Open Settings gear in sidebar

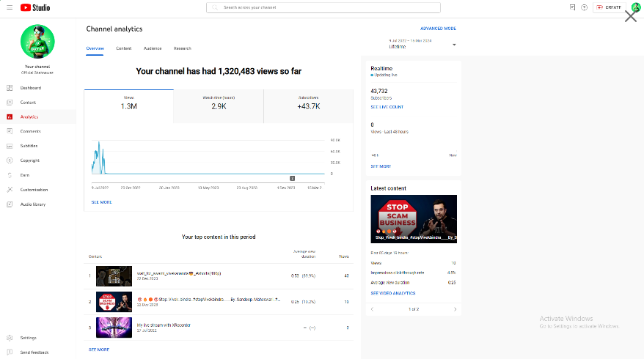(10, 338)
